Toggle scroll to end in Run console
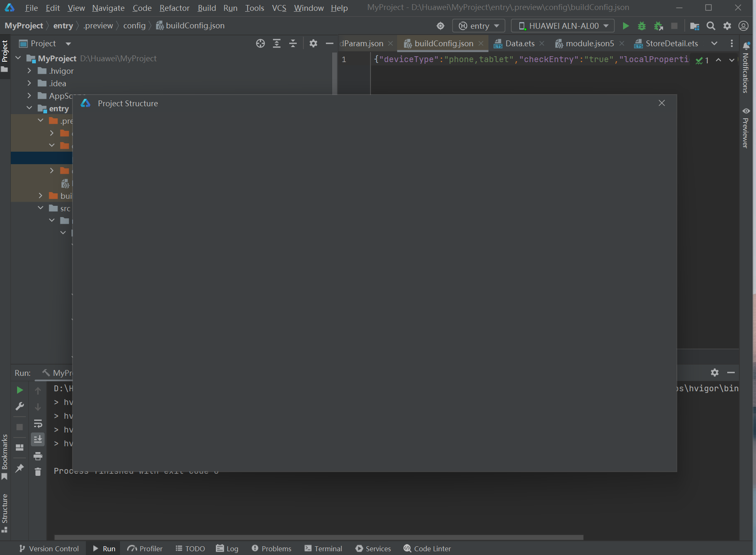Screen dimensions: 756x555 (38, 439)
